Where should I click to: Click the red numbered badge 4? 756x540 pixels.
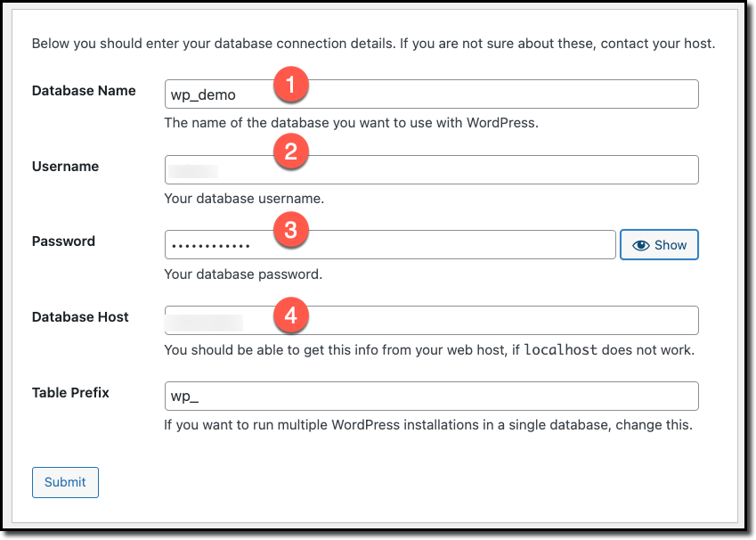tap(291, 314)
